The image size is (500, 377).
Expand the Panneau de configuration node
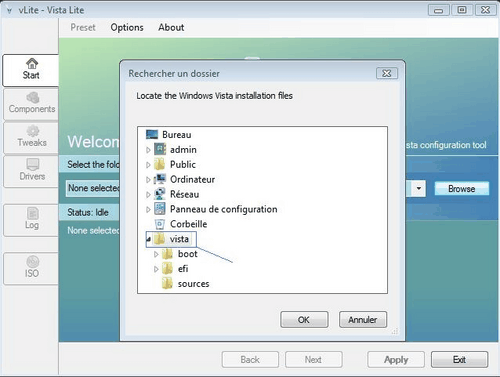[148, 210]
